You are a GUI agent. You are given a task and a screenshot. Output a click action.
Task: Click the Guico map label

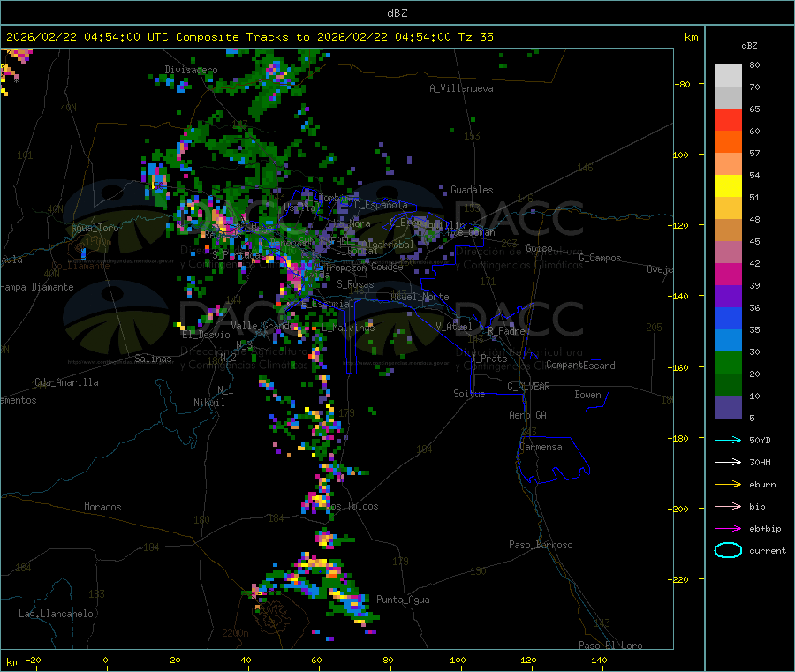point(539,248)
